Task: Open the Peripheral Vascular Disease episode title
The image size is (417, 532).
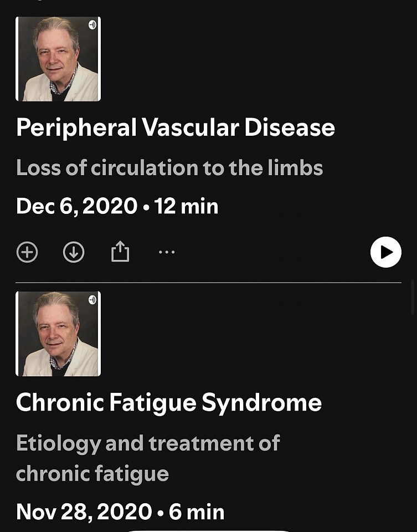Action: coord(176,127)
